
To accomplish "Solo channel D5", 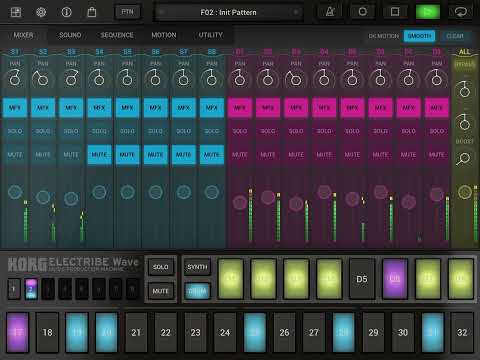I will (352, 131).
